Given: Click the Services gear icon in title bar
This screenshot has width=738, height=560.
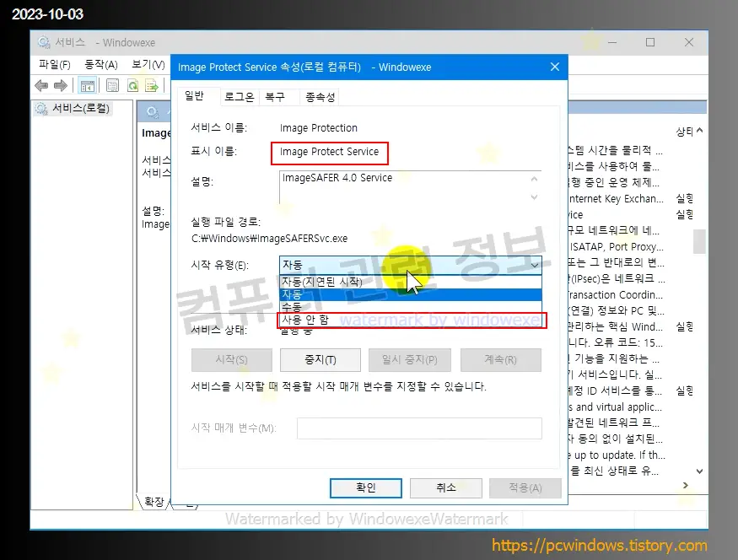Looking at the screenshot, I should tap(44, 42).
